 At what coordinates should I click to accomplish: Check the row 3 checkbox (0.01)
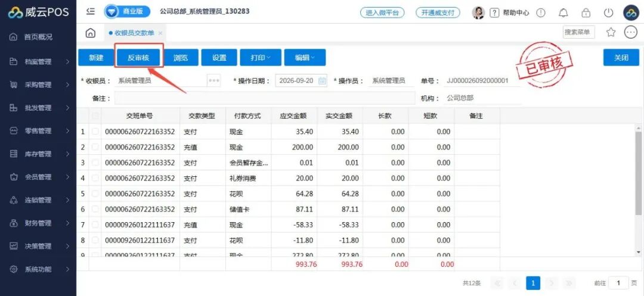click(95, 163)
